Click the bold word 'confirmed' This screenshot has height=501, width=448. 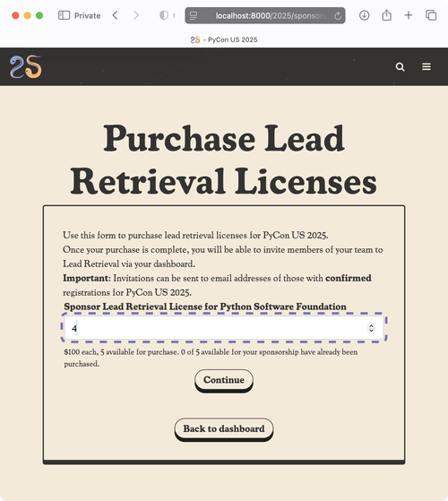[348, 278]
